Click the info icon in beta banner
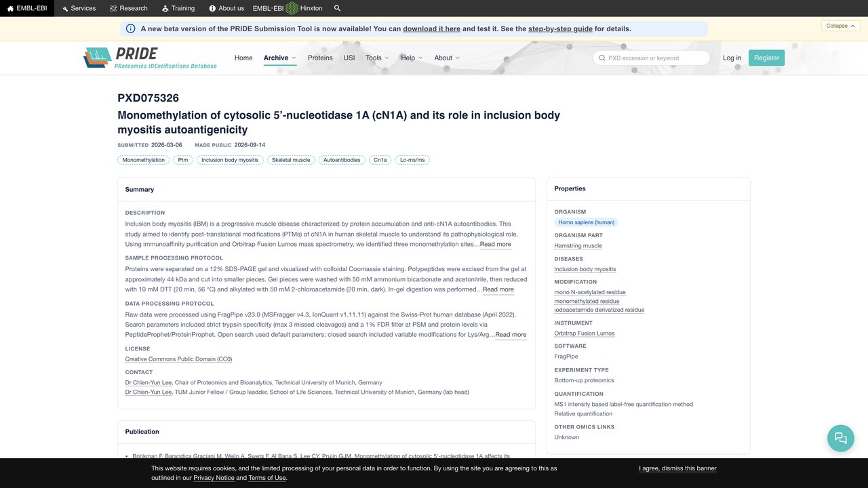This screenshot has height=488, width=868. pos(131,28)
